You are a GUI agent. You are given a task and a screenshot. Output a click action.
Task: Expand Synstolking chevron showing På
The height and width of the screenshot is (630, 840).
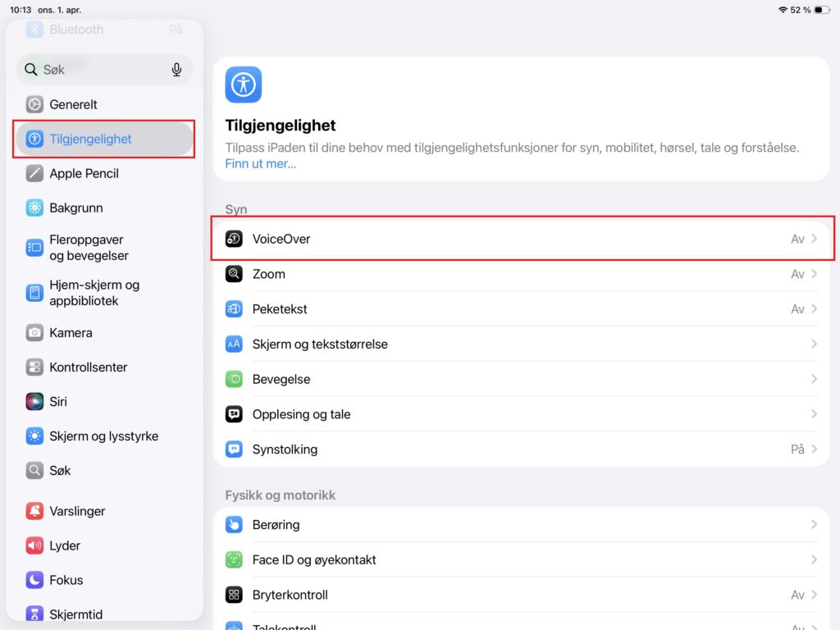pyautogui.click(x=814, y=449)
